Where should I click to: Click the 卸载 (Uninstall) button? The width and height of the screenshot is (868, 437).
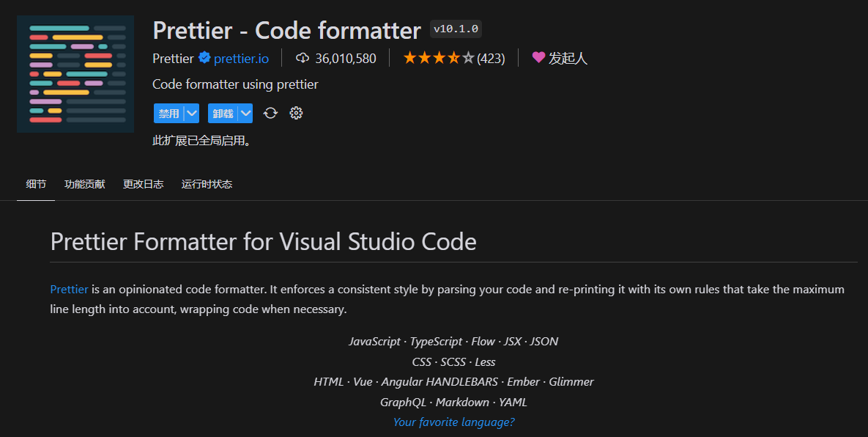click(x=223, y=114)
